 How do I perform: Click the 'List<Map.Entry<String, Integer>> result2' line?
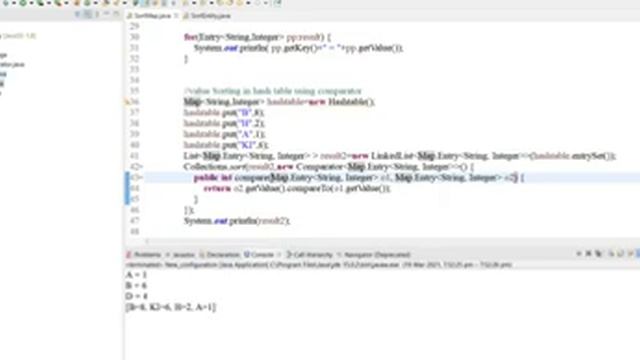point(400,156)
